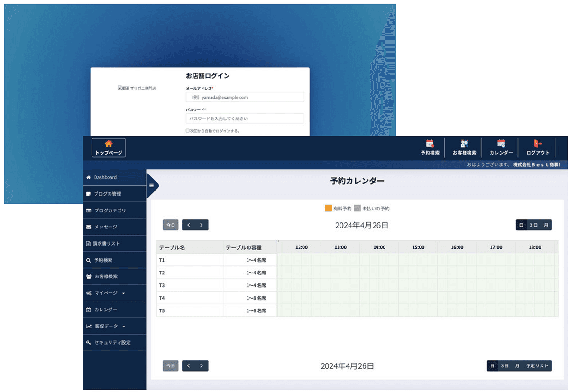This screenshot has width=569, height=392.
Task: Open お客様検索 in the top toolbar
Action: click(464, 147)
